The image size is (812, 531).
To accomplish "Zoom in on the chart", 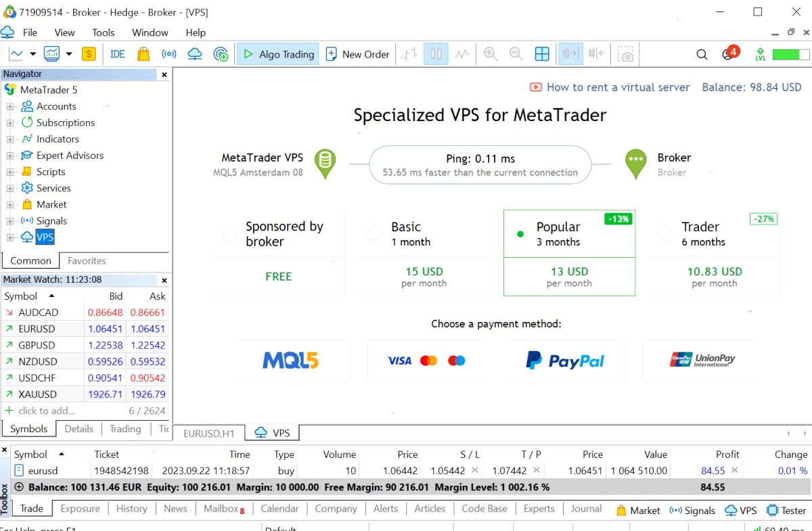I will 491,54.
